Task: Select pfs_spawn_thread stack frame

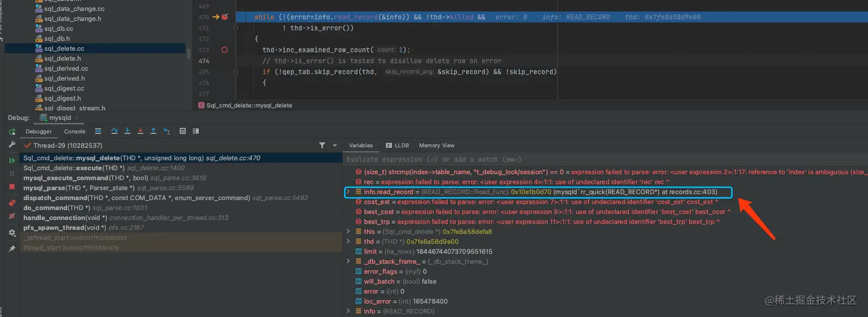Action: (x=180, y=228)
